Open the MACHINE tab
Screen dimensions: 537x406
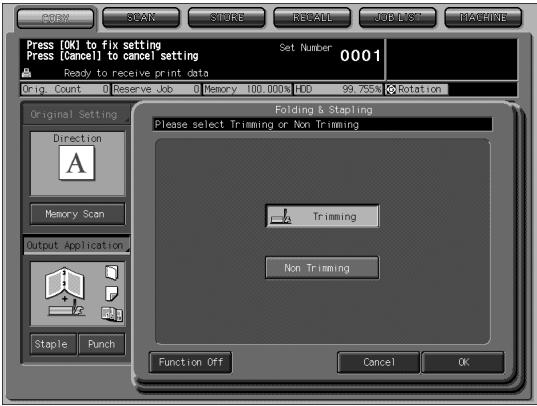coord(483,17)
